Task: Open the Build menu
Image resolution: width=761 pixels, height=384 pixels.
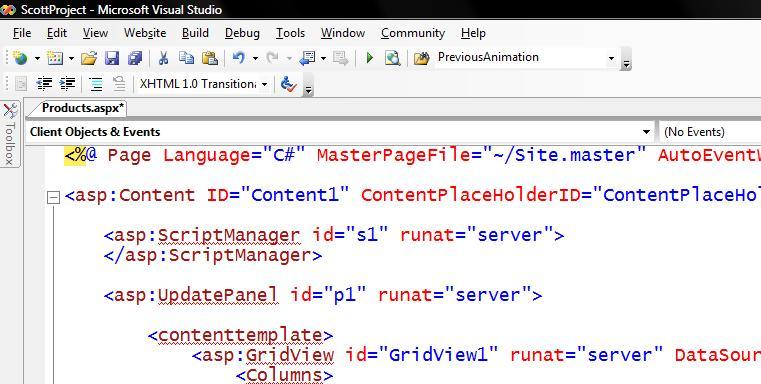Action: click(195, 33)
